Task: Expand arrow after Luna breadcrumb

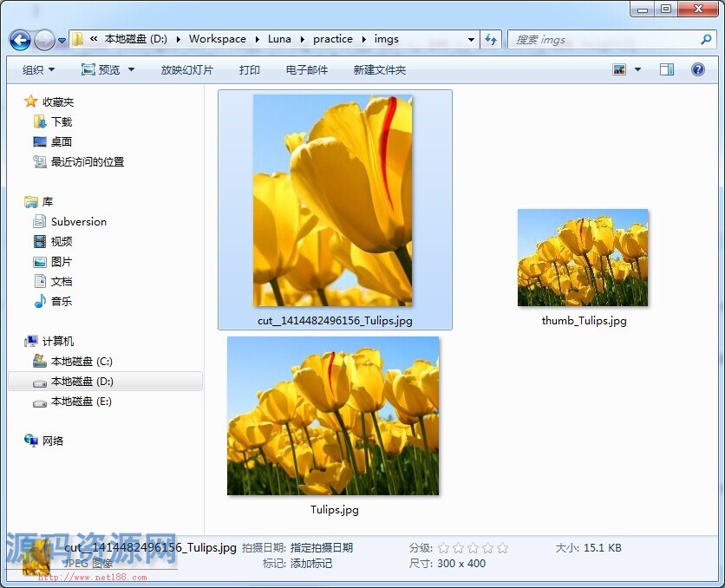Action: point(303,39)
